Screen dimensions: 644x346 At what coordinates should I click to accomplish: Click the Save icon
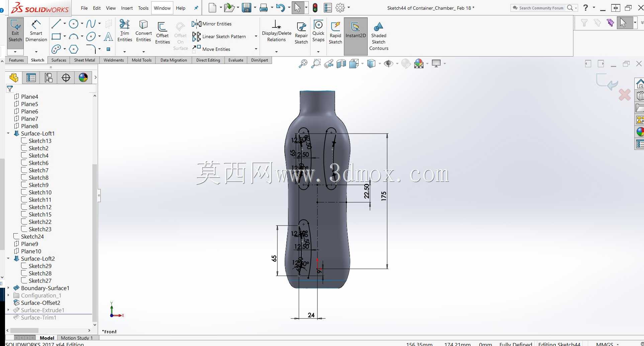pos(247,8)
